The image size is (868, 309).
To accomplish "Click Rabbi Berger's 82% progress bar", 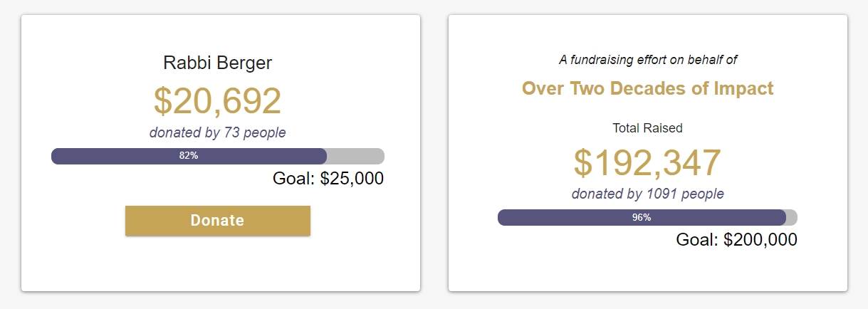I will [218, 156].
